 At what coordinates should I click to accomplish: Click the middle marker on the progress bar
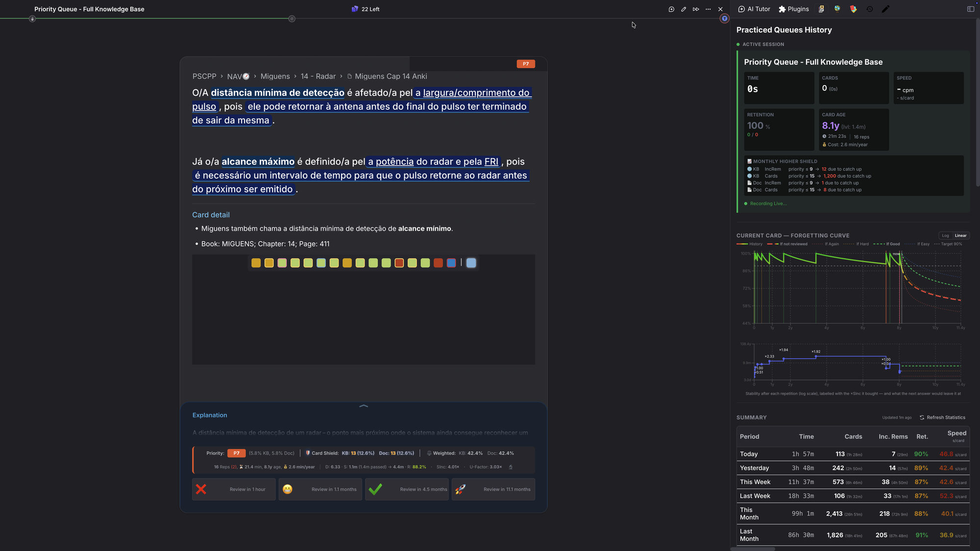click(292, 19)
